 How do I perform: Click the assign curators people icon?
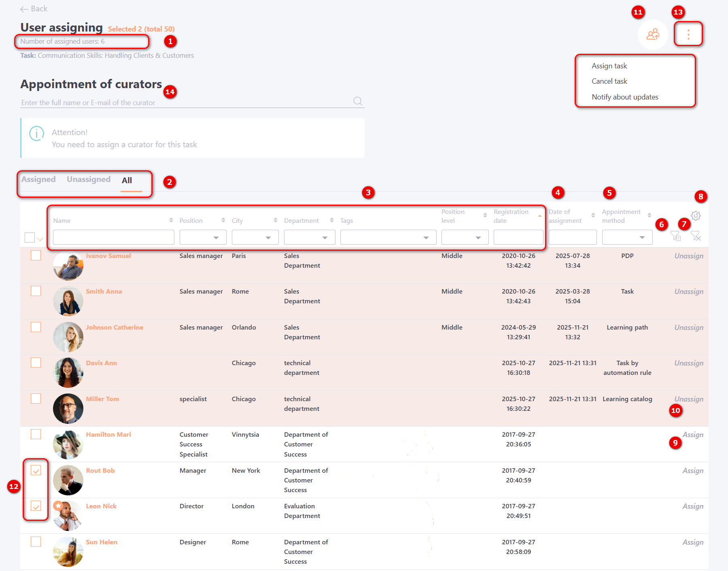click(x=652, y=34)
